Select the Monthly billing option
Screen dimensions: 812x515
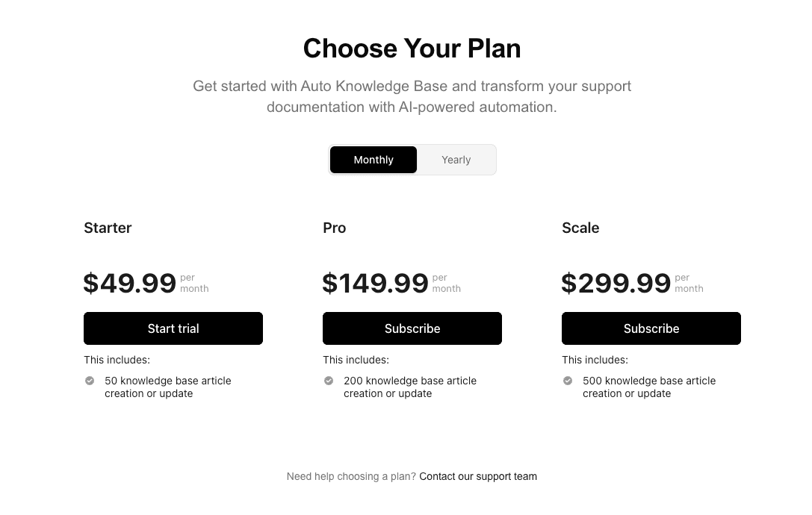pos(374,159)
